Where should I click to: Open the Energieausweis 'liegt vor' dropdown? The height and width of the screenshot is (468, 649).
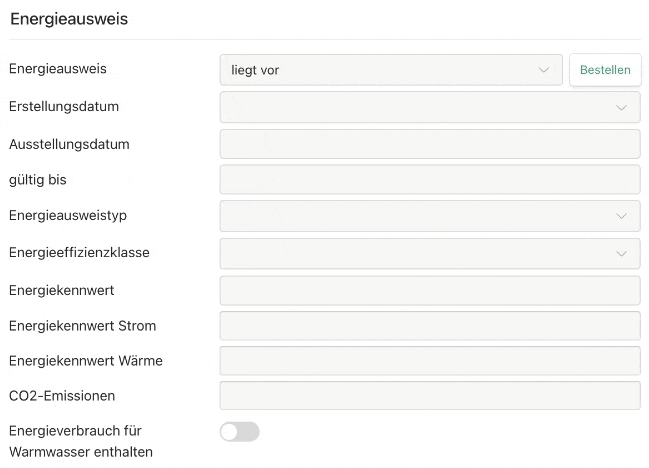click(x=390, y=70)
